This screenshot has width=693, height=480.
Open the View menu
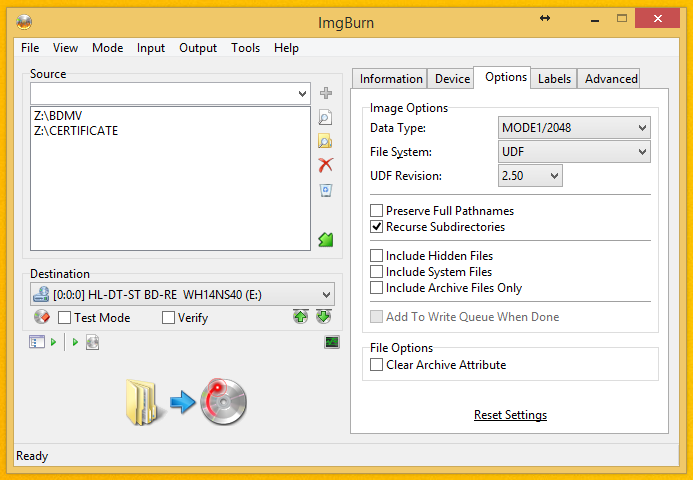65,48
